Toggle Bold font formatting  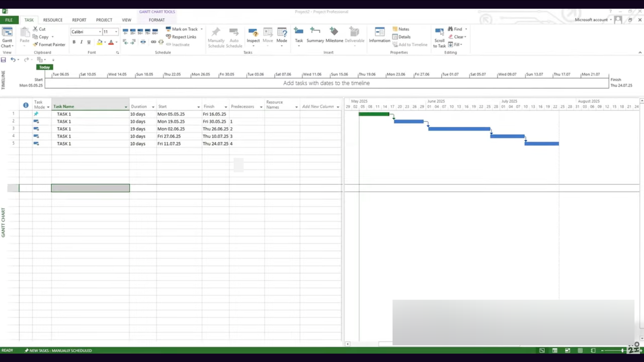pyautogui.click(x=74, y=42)
